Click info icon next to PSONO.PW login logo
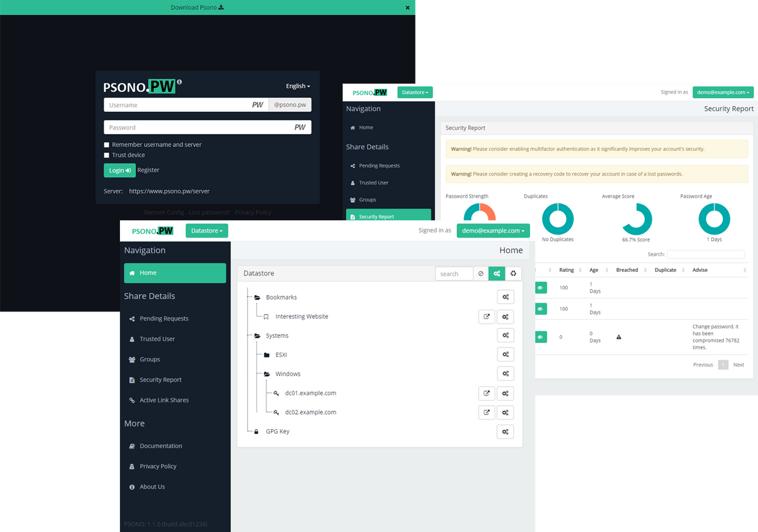Screen dimensions: 758x532 [179, 82]
